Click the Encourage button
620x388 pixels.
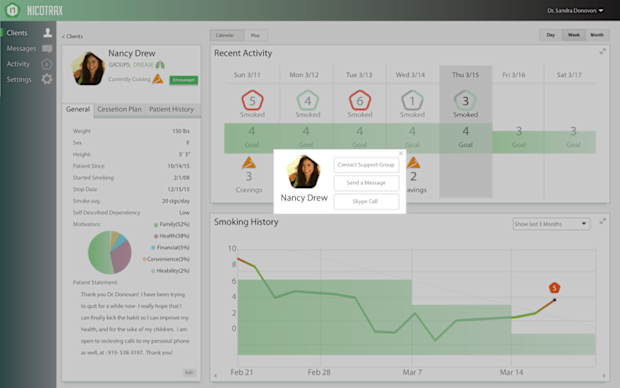pyautogui.click(x=184, y=80)
